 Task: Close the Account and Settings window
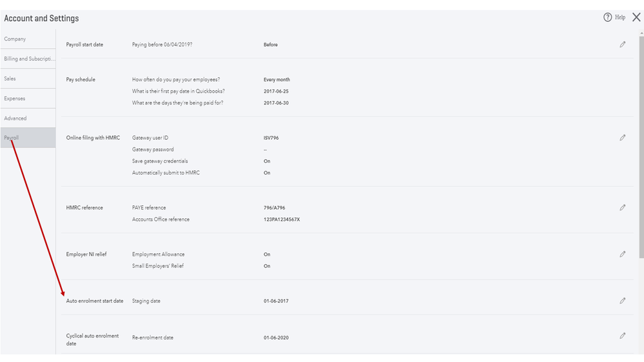pyautogui.click(x=636, y=17)
